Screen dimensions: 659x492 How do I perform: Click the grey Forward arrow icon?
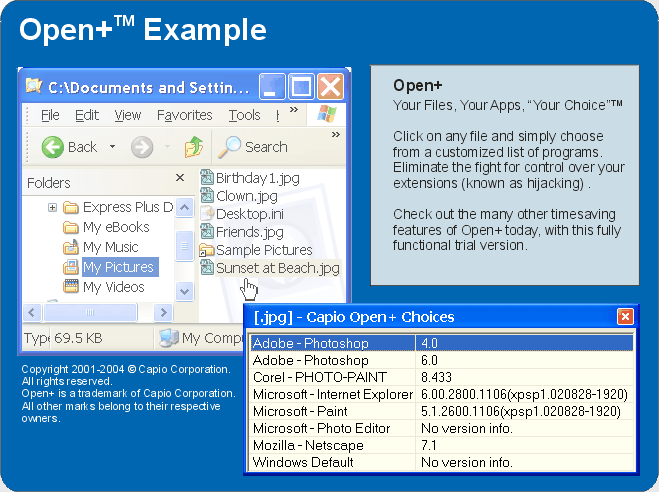(x=142, y=147)
